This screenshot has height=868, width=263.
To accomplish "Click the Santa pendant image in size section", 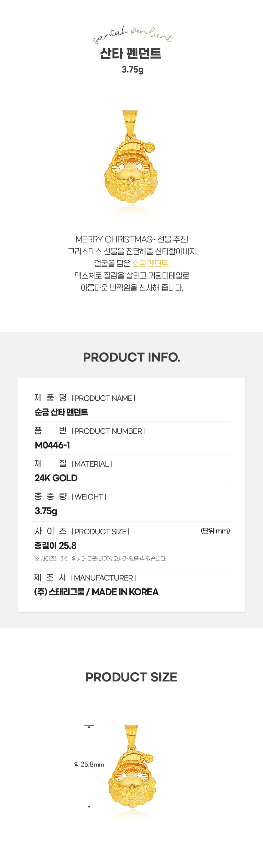I will (x=132, y=769).
